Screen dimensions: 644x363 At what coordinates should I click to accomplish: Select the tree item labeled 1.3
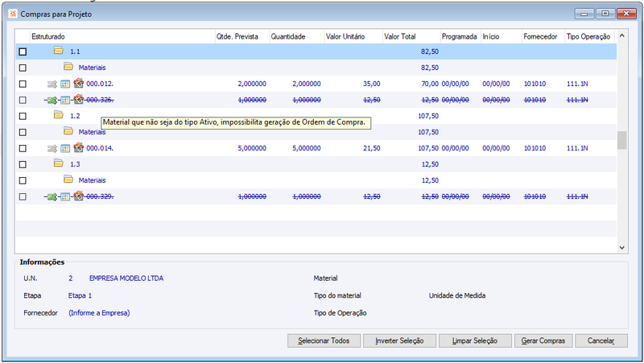(x=75, y=164)
